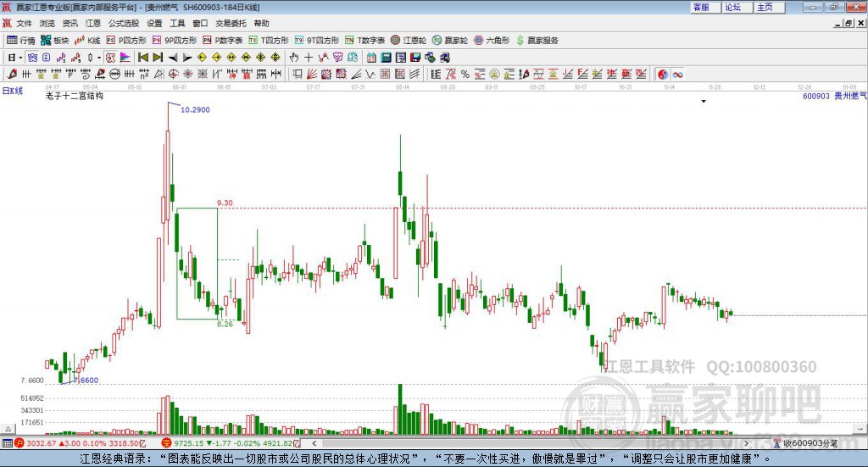Open the 板块 sectors view
868x467 pixels.
tap(54, 41)
